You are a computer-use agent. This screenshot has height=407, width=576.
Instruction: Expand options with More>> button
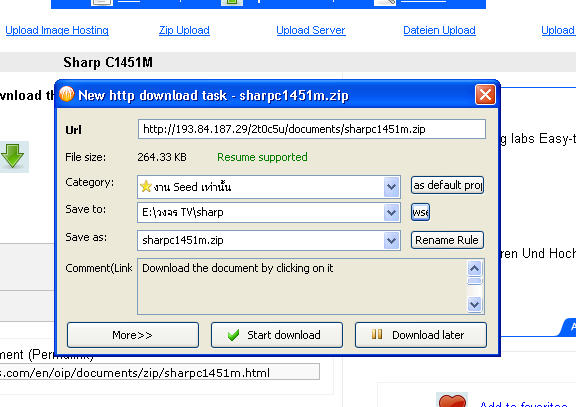click(x=133, y=335)
